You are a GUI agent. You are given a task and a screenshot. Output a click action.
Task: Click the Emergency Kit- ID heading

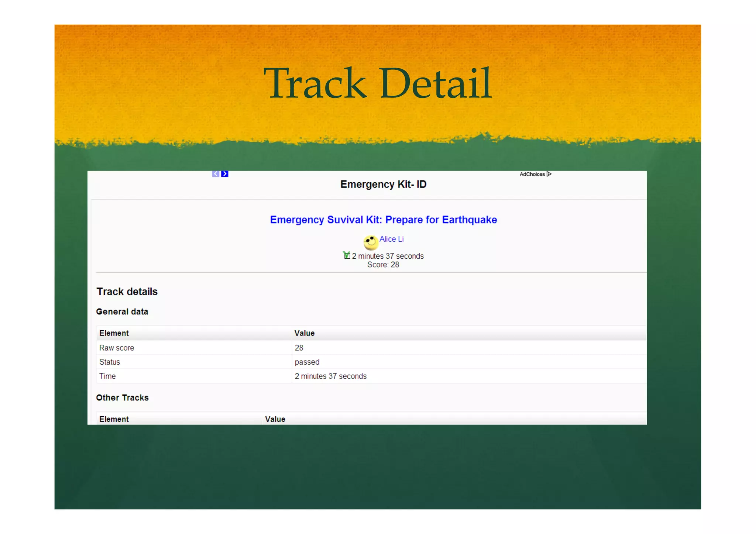tap(383, 184)
